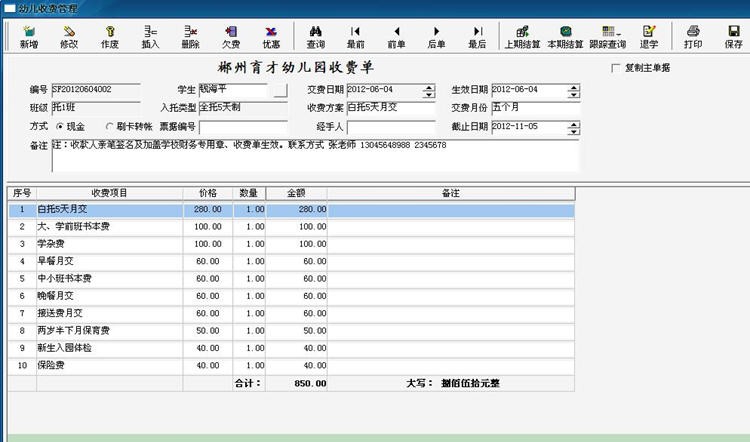
Task: Select the 两岁半下月保育费 row
Action: (x=291, y=331)
